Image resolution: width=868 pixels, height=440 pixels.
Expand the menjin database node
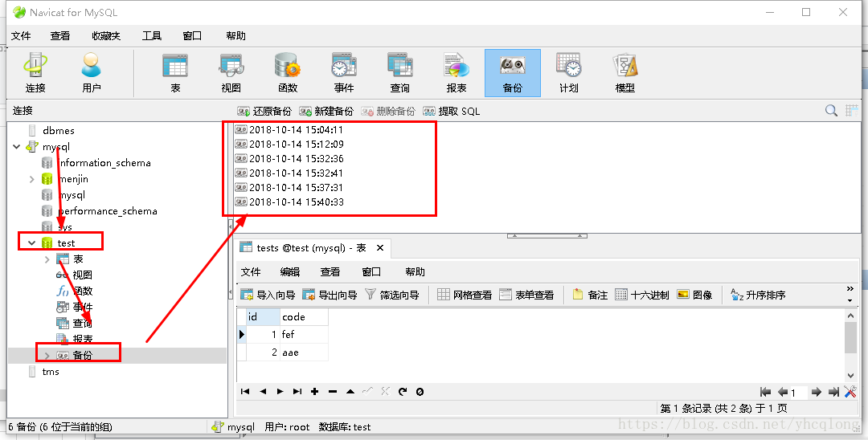tap(31, 179)
